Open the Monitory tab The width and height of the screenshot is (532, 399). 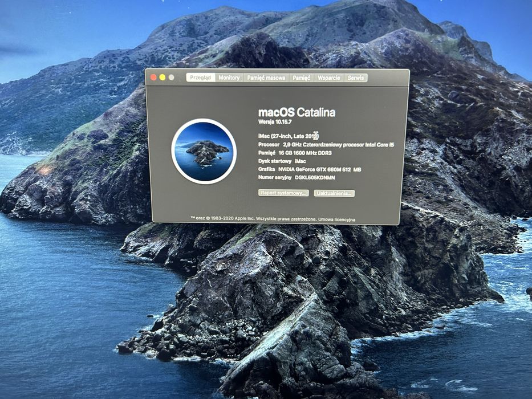coord(229,78)
